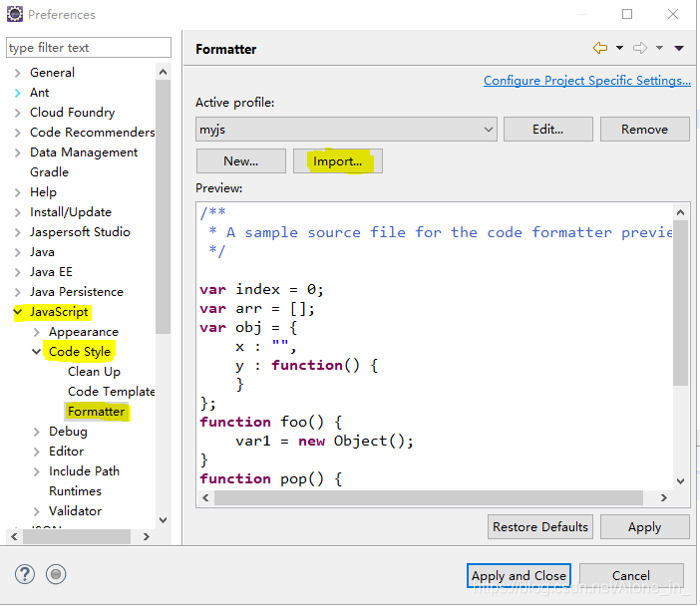
Task: Expand the Java EE node
Action: (17, 272)
